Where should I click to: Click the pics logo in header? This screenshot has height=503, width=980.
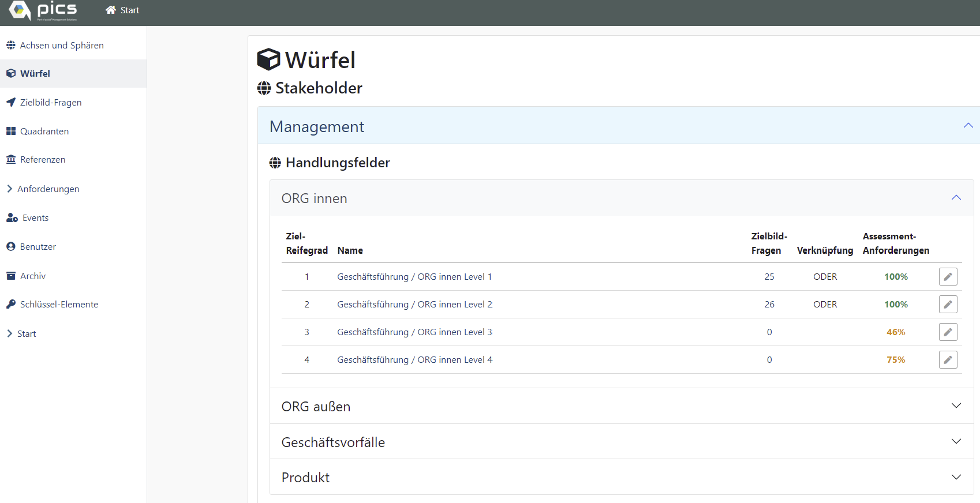43,10
